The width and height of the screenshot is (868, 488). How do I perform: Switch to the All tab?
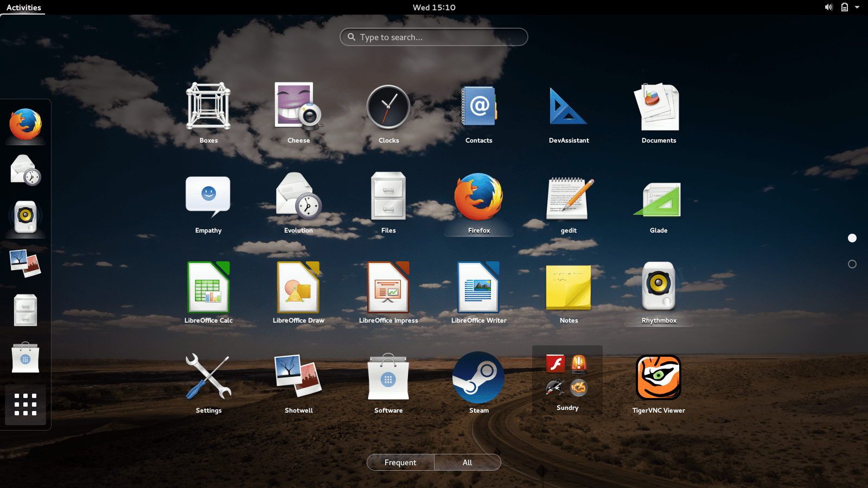[x=467, y=463]
